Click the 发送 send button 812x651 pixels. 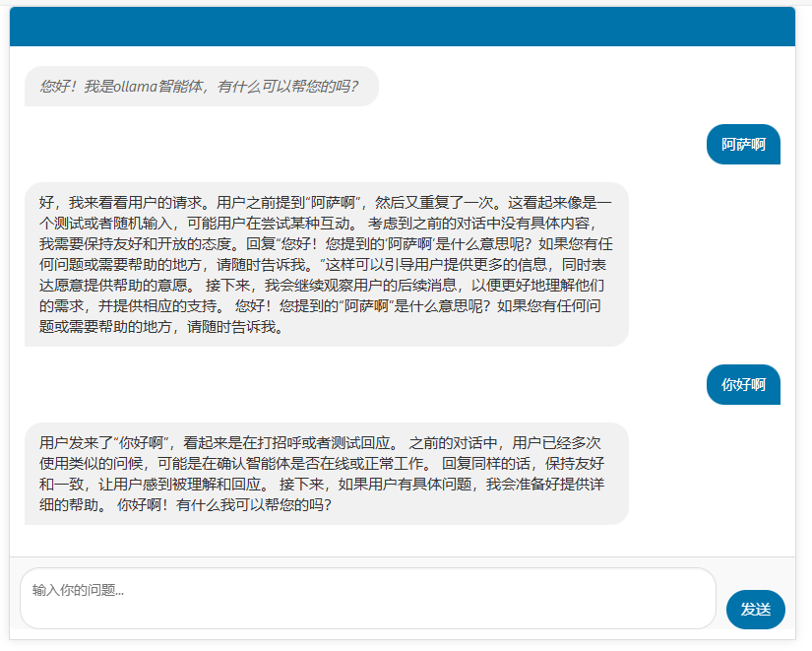pyautogui.click(x=755, y=610)
